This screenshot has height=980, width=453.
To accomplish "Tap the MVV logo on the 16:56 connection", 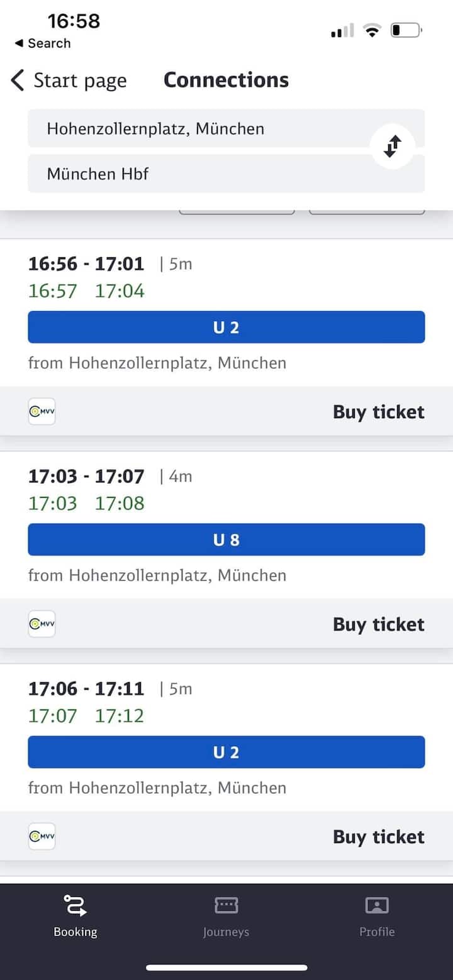I will click(42, 412).
